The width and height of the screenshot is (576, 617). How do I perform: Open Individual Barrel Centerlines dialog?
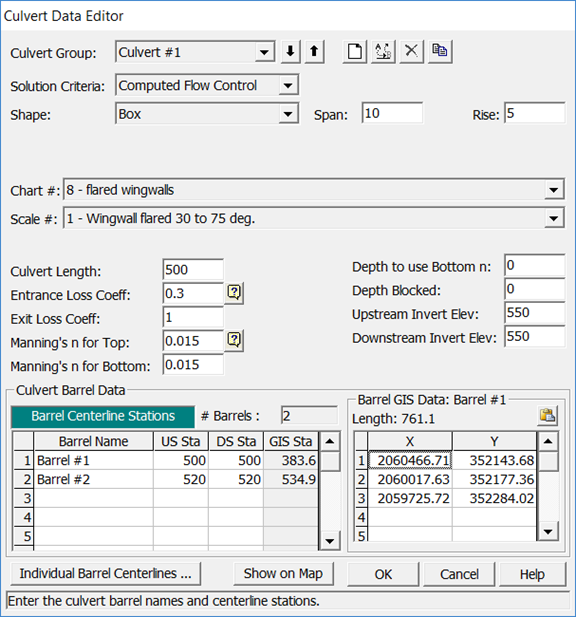tap(105, 574)
